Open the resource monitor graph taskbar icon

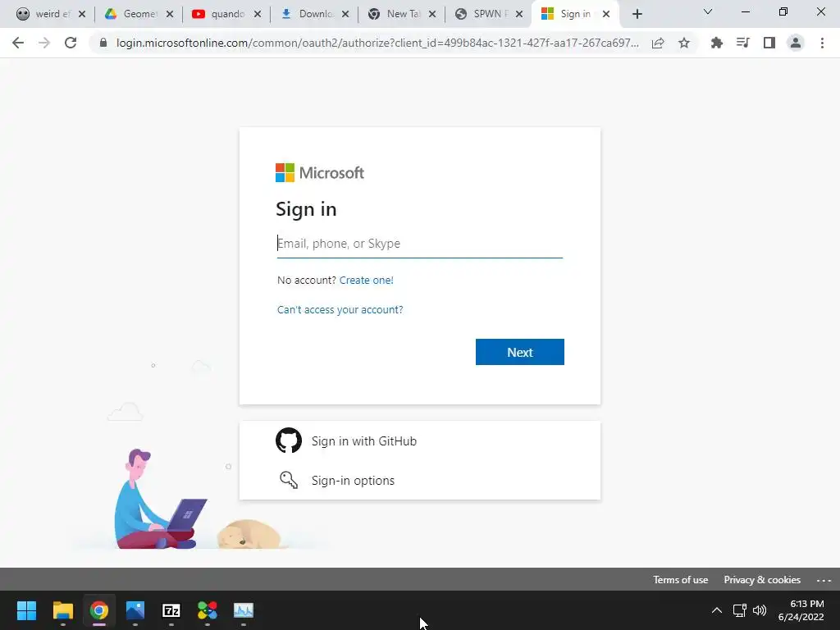tap(244, 610)
